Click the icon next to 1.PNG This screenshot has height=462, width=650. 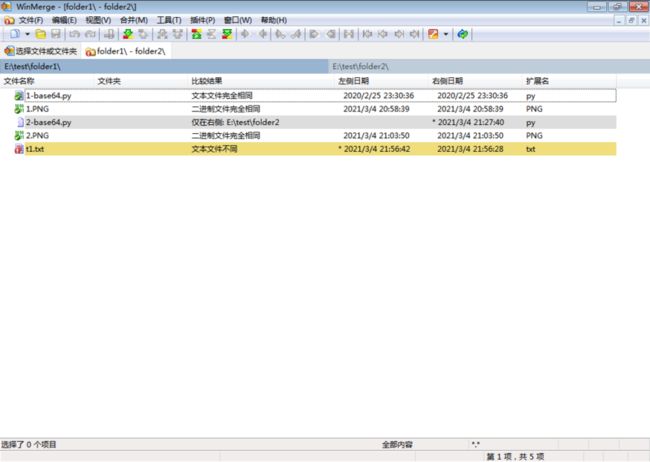[19, 109]
